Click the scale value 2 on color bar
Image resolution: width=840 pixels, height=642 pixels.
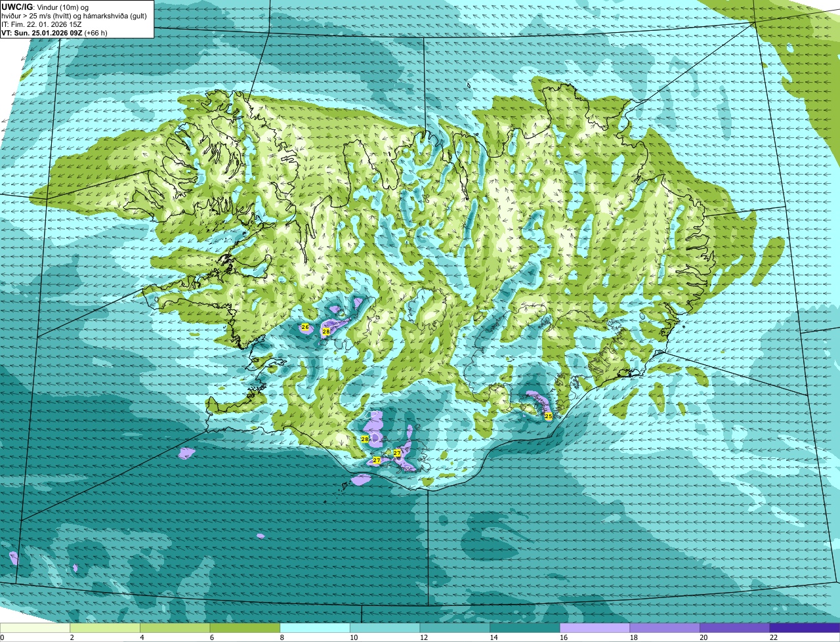point(72,637)
